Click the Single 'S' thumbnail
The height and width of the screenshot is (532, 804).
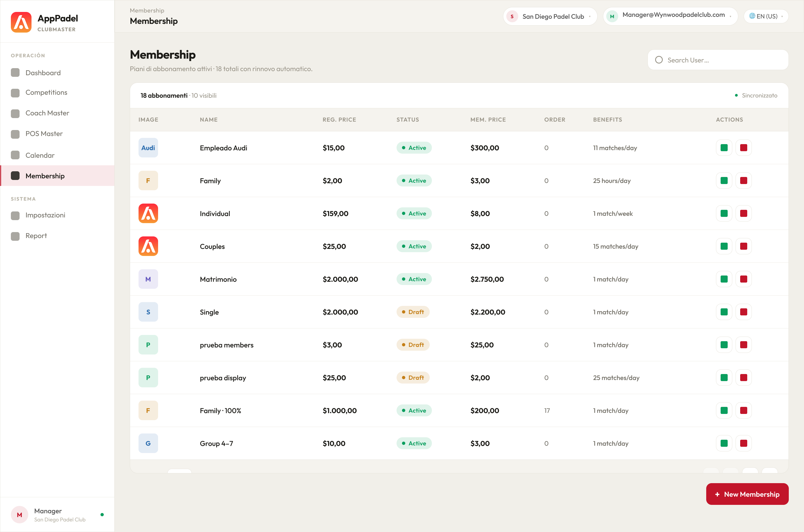click(x=148, y=312)
